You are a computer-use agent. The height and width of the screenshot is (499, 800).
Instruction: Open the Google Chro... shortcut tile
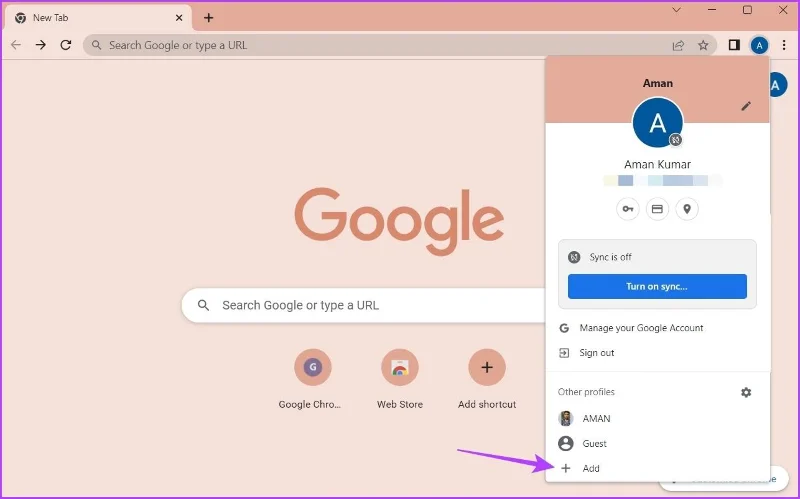pos(312,379)
